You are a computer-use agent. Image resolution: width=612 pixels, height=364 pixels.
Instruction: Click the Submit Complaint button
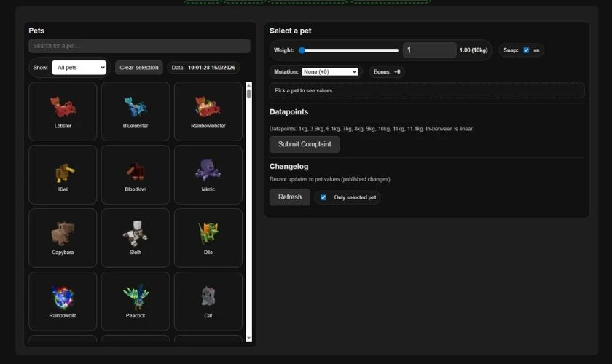coord(305,144)
